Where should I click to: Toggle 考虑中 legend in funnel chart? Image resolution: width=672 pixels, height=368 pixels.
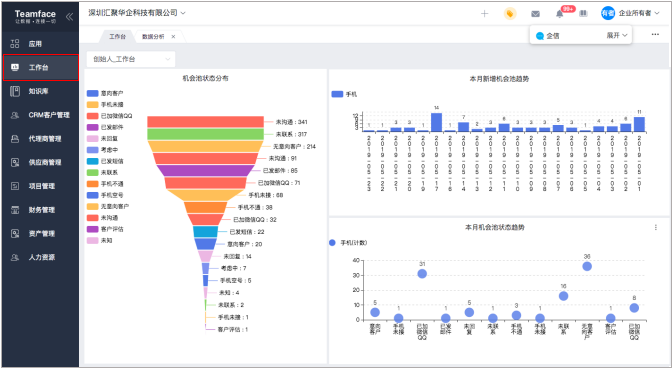(x=102, y=150)
